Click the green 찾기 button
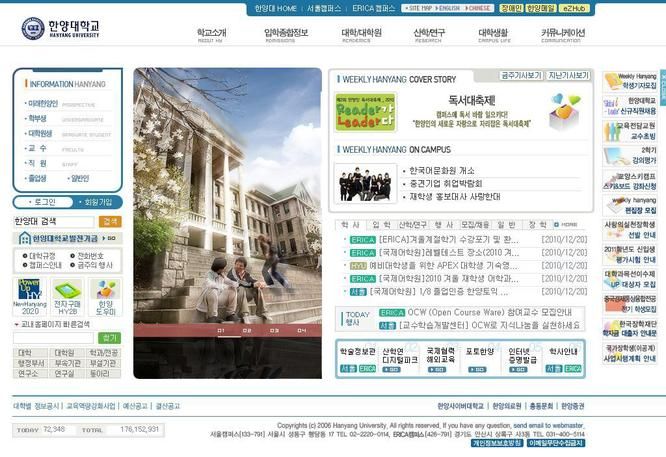 click(x=110, y=338)
